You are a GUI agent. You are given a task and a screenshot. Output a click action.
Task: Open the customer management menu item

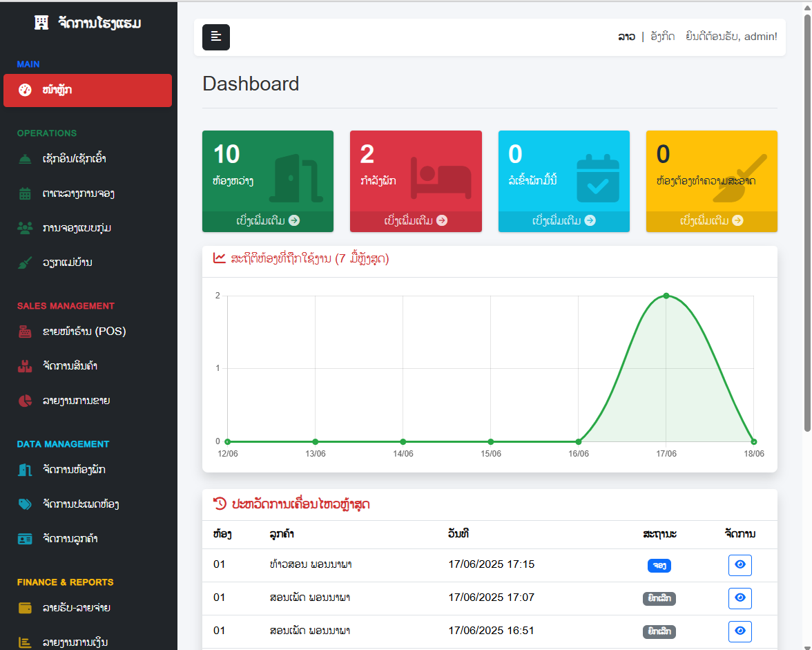(70, 539)
